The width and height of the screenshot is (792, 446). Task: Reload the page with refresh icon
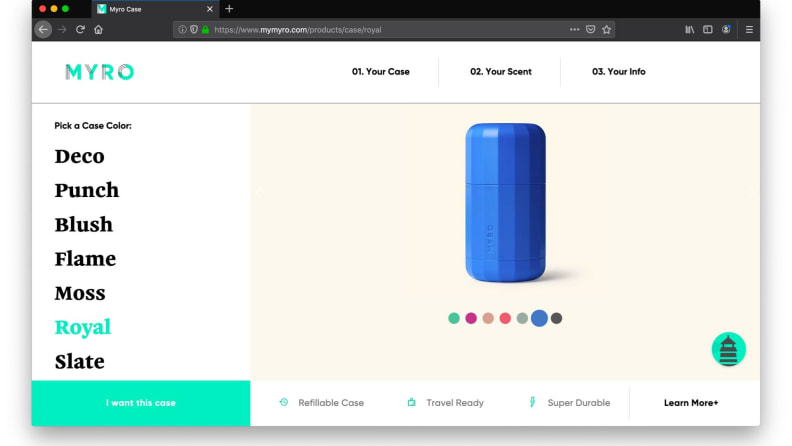[x=80, y=30]
